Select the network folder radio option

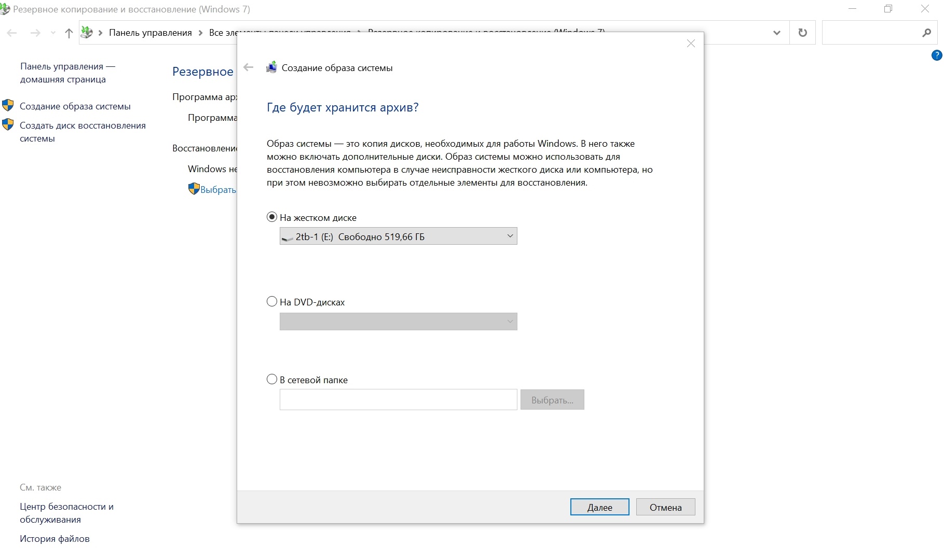(x=271, y=380)
